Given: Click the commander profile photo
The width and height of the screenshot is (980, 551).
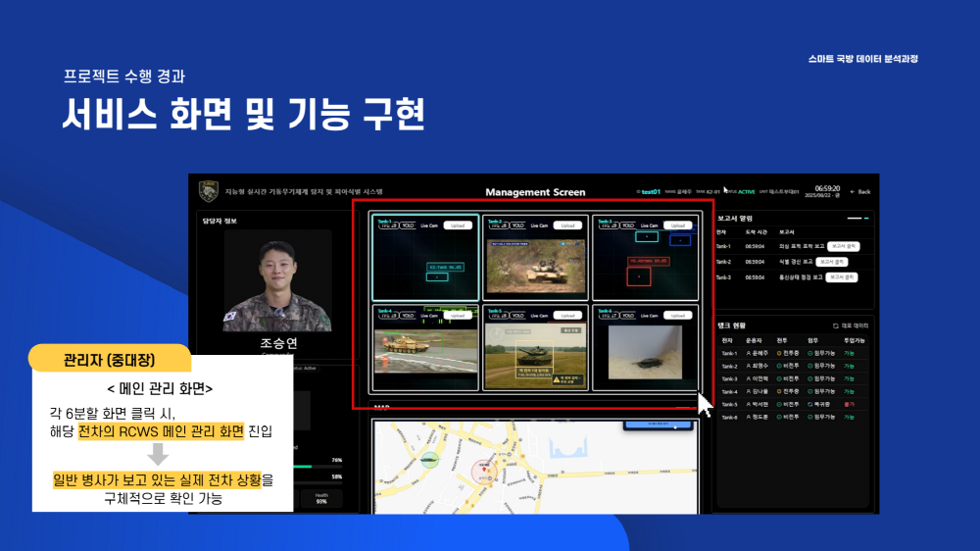Looking at the screenshot, I should [277, 280].
